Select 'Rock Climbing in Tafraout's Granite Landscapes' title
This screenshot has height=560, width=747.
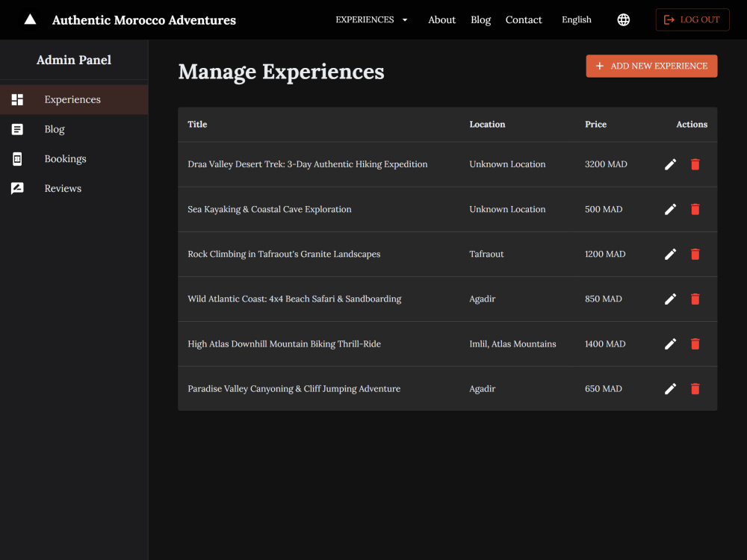(x=284, y=254)
